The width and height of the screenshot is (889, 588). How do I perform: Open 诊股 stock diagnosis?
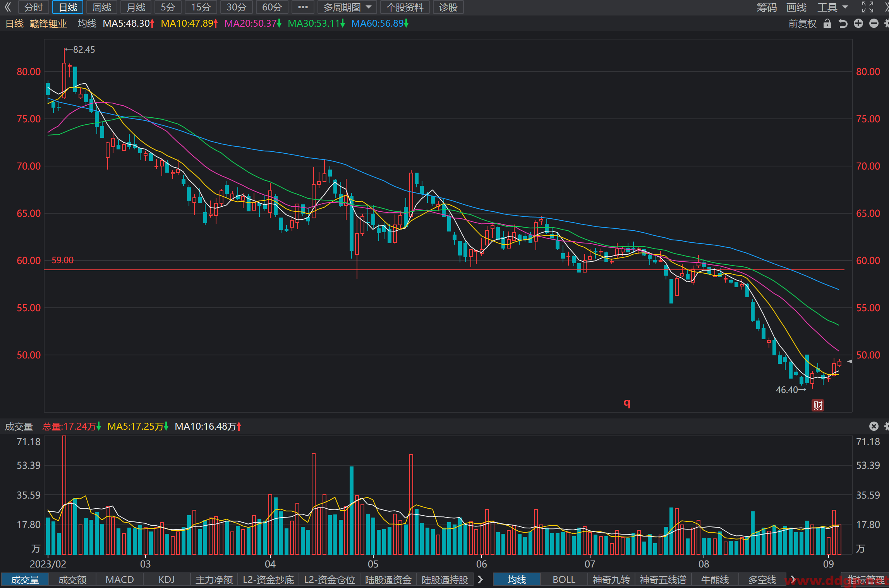448,7
